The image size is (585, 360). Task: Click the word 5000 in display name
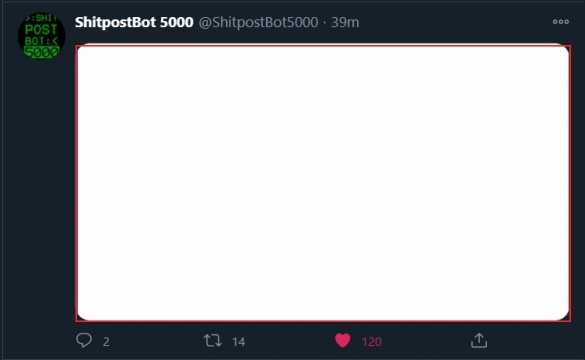[176, 22]
